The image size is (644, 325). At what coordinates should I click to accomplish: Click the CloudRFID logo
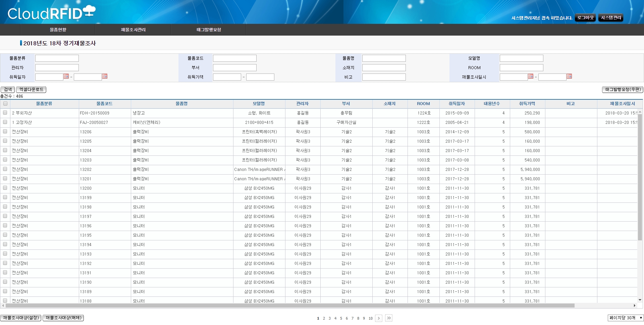point(51,13)
